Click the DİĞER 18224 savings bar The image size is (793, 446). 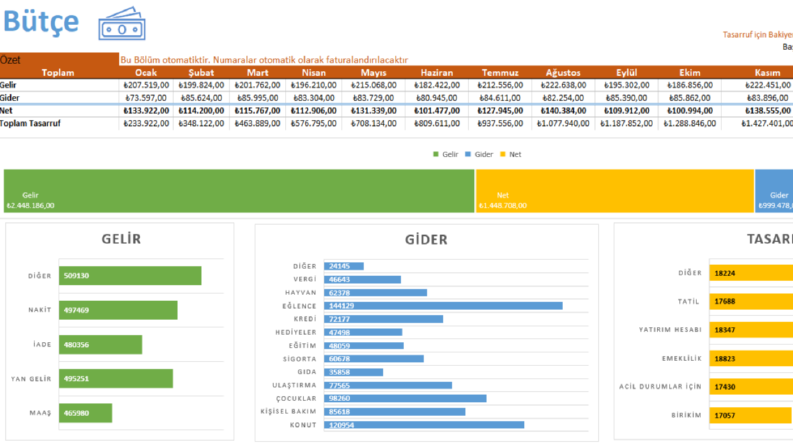751,273
